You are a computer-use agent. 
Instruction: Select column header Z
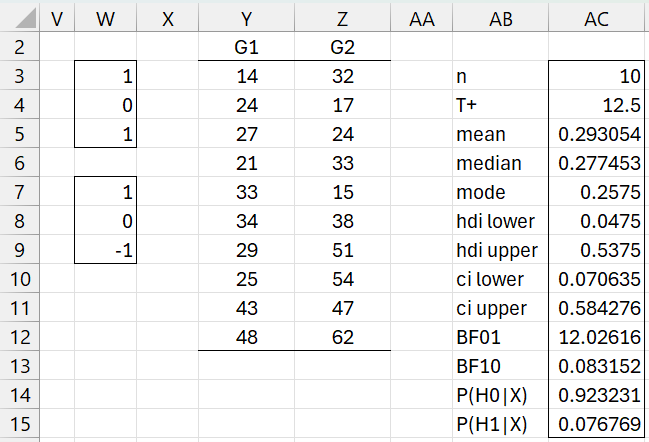pyautogui.click(x=343, y=19)
